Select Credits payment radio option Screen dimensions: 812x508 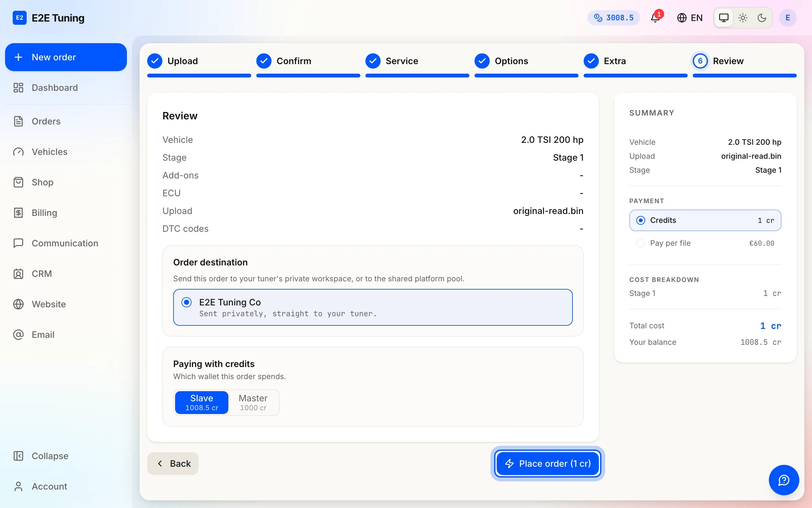coord(705,220)
